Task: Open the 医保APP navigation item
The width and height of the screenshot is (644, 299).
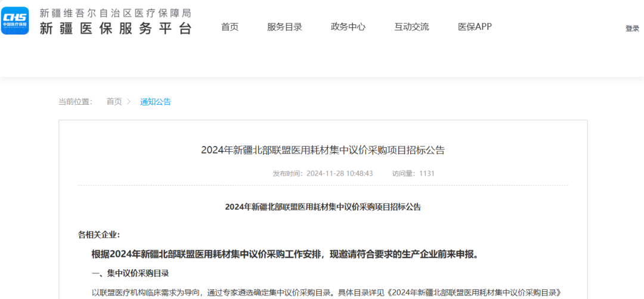Action: 475,27
